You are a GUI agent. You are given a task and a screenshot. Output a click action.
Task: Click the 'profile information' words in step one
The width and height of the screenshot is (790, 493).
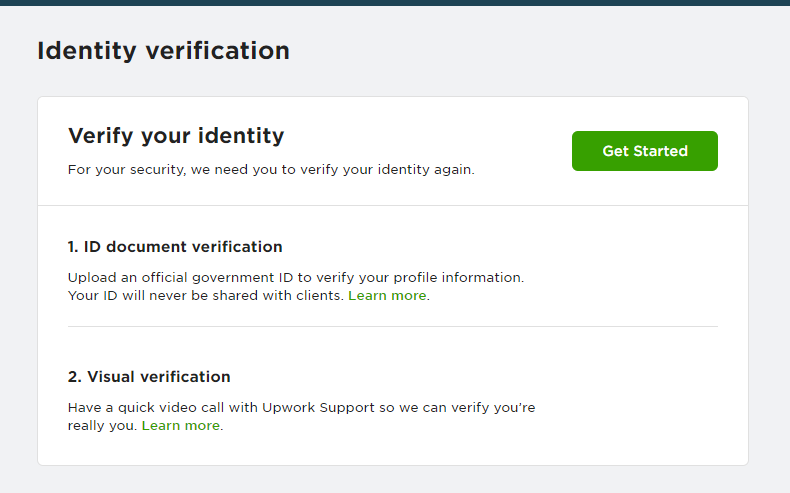tap(458, 277)
